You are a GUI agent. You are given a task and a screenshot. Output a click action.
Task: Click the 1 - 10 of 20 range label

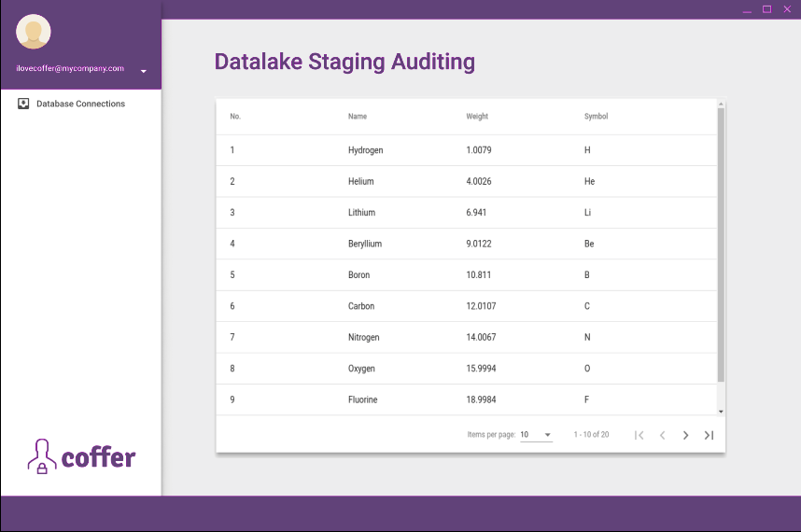click(x=591, y=435)
